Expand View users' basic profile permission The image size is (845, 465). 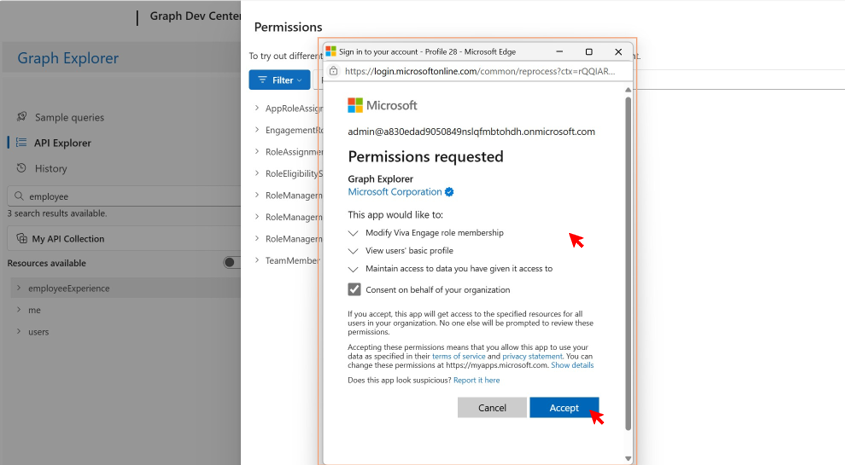coord(353,251)
